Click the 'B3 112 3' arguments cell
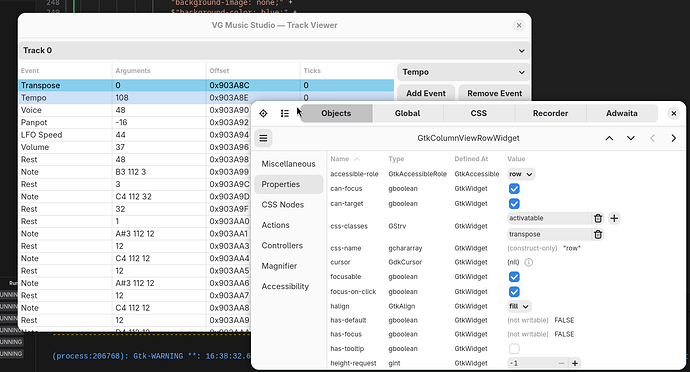The height and width of the screenshot is (372, 690). click(159, 172)
